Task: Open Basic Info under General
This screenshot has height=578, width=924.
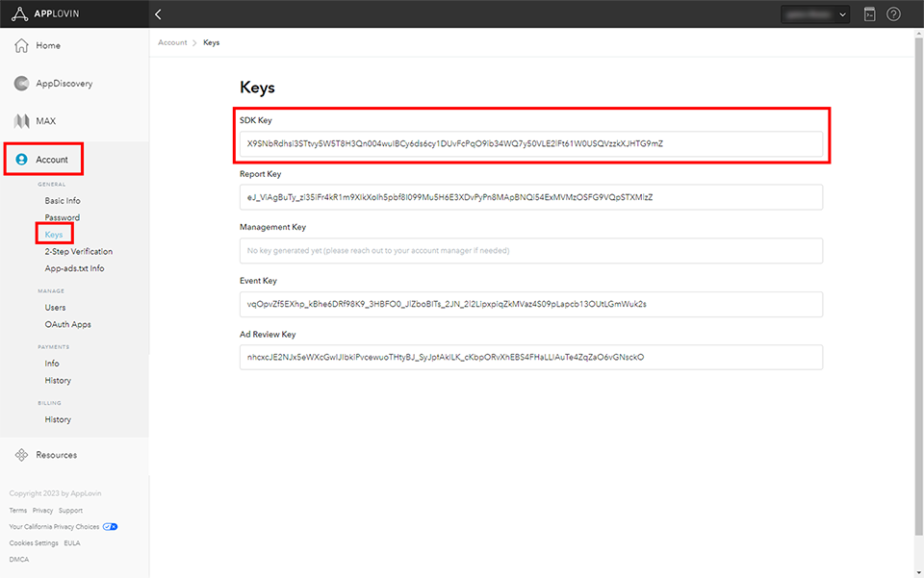Action: click(x=63, y=201)
